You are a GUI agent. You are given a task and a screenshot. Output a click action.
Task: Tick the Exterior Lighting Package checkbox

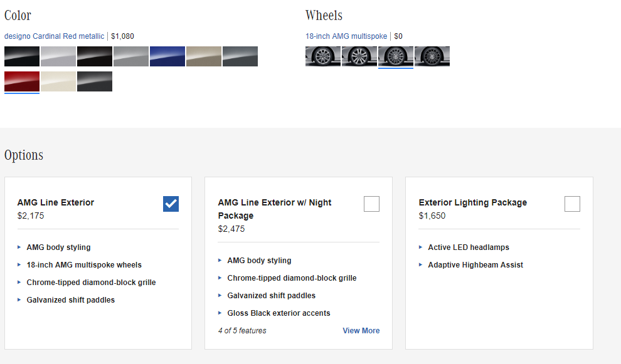tap(572, 204)
